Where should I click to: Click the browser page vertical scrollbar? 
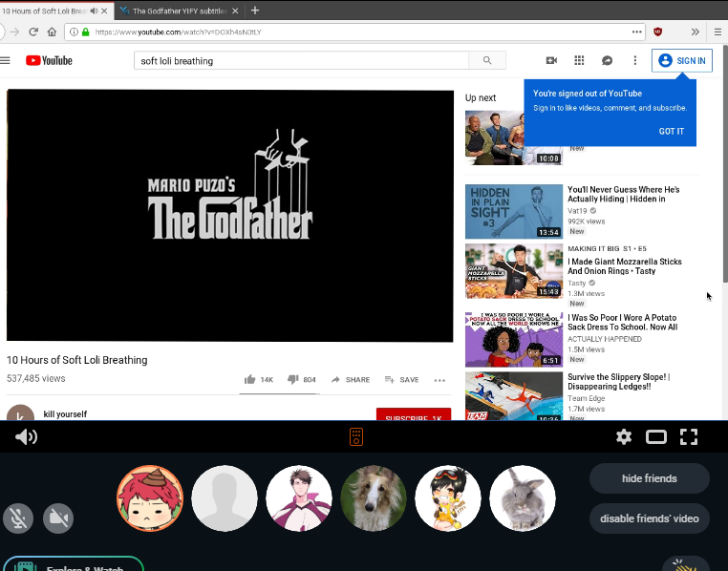[x=725, y=163]
